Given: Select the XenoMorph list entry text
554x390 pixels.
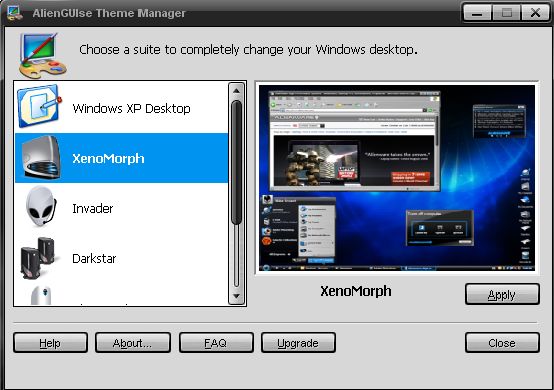Looking at the screenshot, I should pos(108,159).
